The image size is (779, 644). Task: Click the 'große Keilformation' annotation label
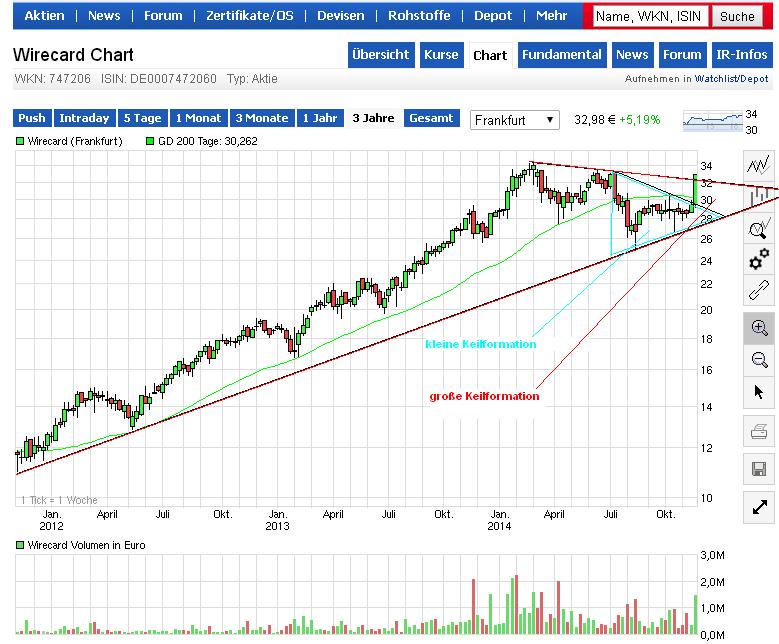tap(484, 396)
